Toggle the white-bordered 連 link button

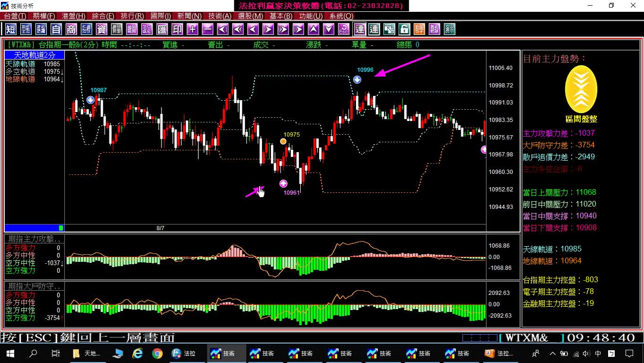[359, 29]
